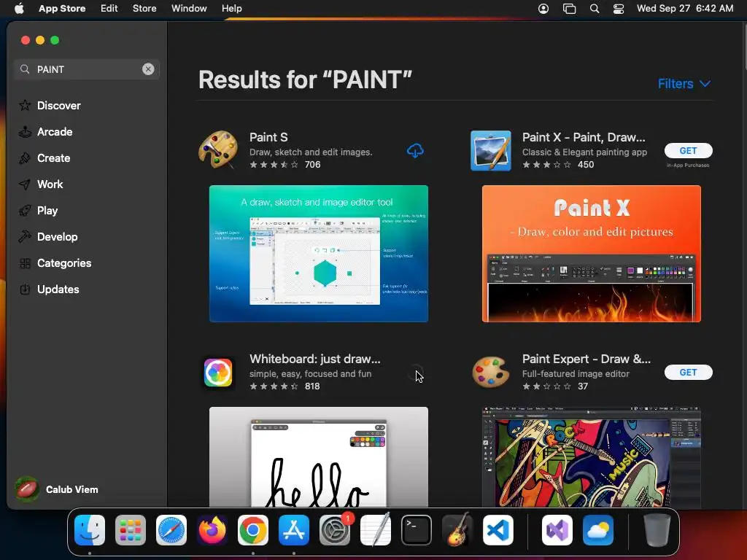Open System Settings from the Dock
747x560 pixels.
(335, 530)
